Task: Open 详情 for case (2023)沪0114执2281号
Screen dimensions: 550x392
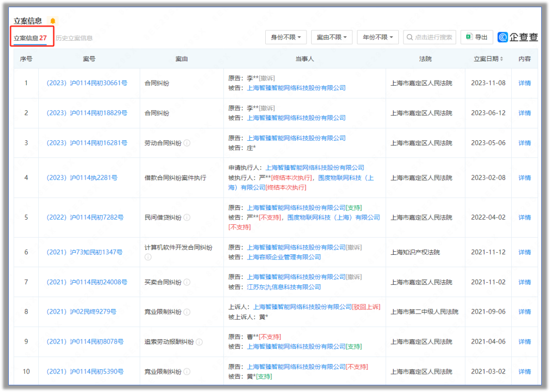Action: 524,178
